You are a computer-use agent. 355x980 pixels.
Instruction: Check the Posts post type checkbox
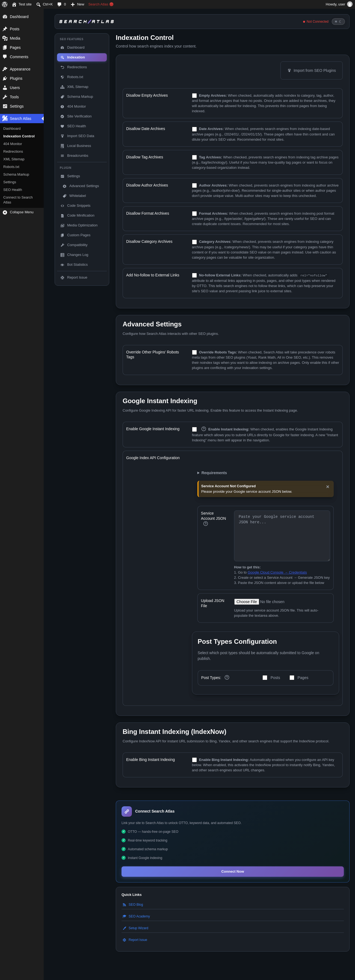pos(265,678)
